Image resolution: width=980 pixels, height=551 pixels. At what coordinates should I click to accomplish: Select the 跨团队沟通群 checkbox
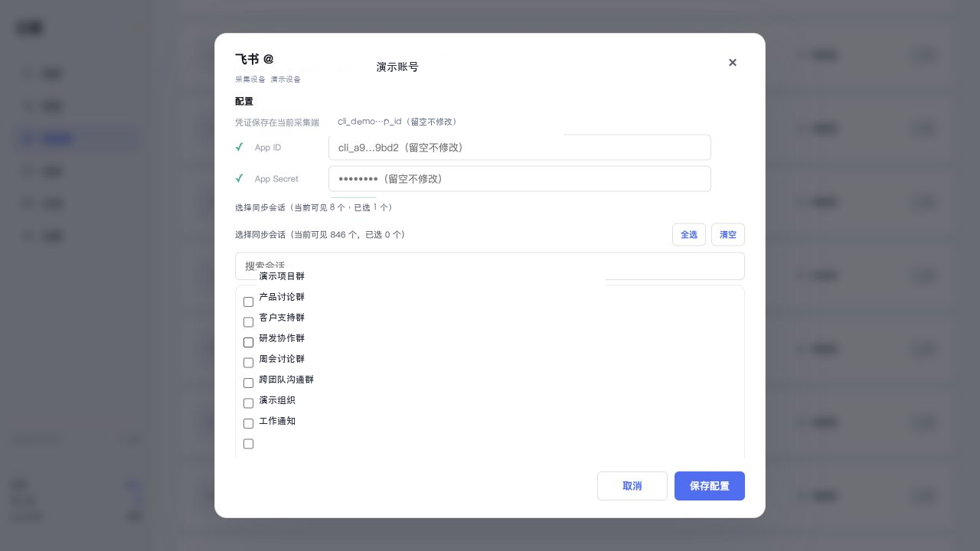248,383
